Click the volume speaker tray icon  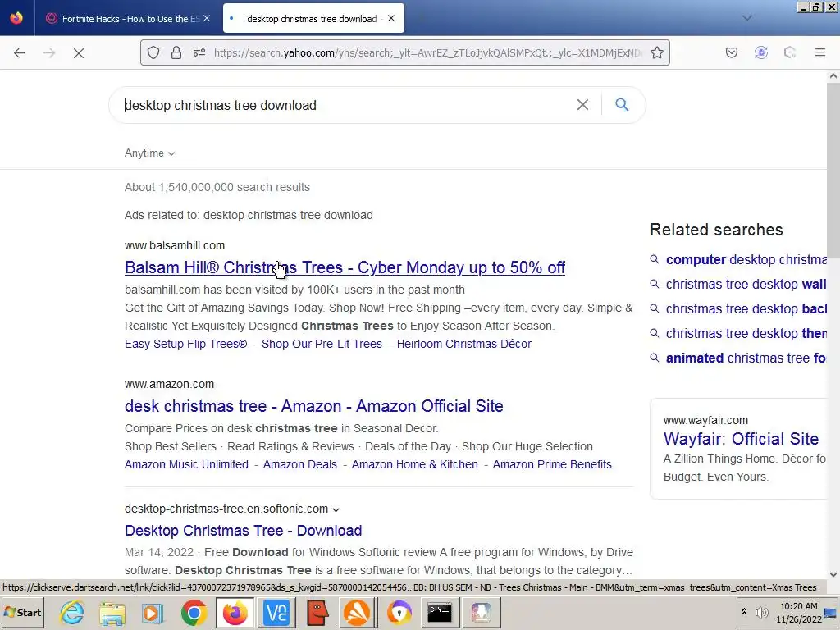pos(761,612)
